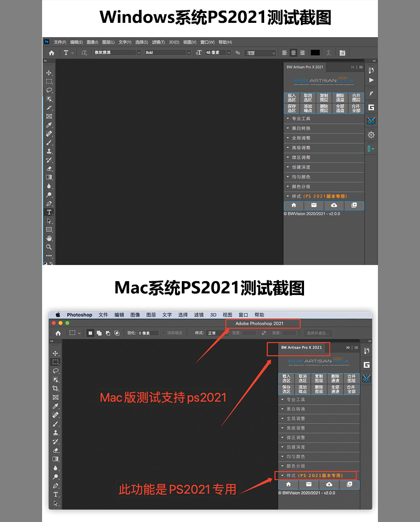This screenshot has width=420, height=522.
Task: Select Rectangle shape tool in Windows Photoshop toolbar
Action: coord(49,230)
